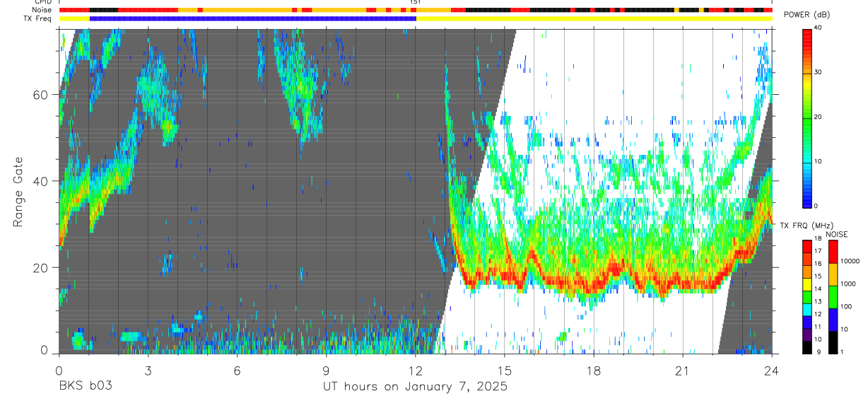
Task: Click the 100 label on NOISE legend
Action: point(845,306)
